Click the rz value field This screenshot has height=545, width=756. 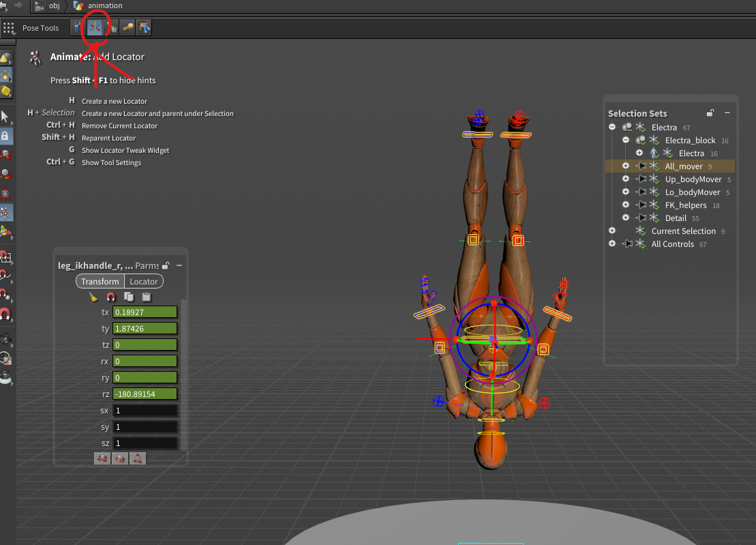click(x=145, y=394)
